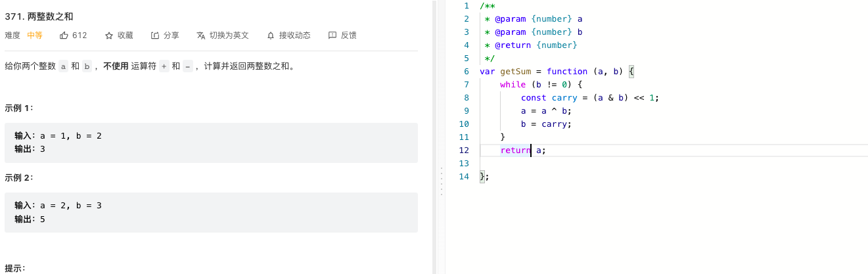The width and height of the screenshot is (868, 274).
Task: Click line number 6 in the editor
Action: coord(466,72)
